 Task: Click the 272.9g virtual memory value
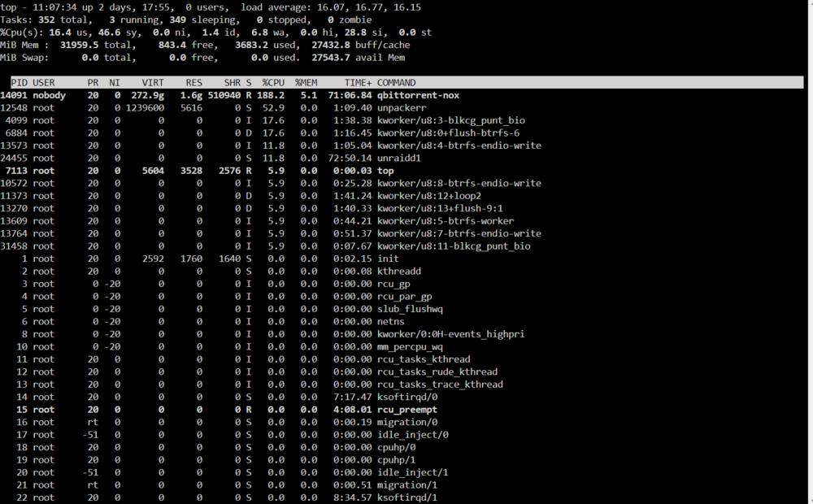coord(147,95)
